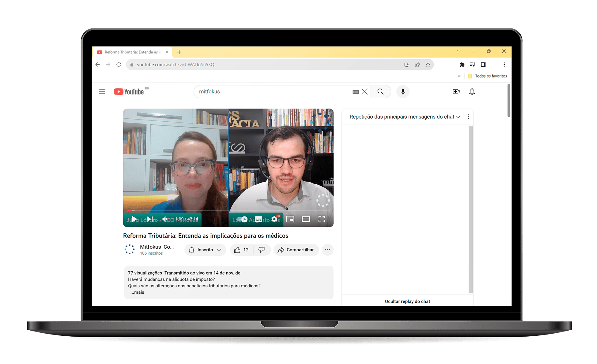This screenshot has width=597, height=364.
Task: Click the Compartilhar share button
Action: click(296, 250)
